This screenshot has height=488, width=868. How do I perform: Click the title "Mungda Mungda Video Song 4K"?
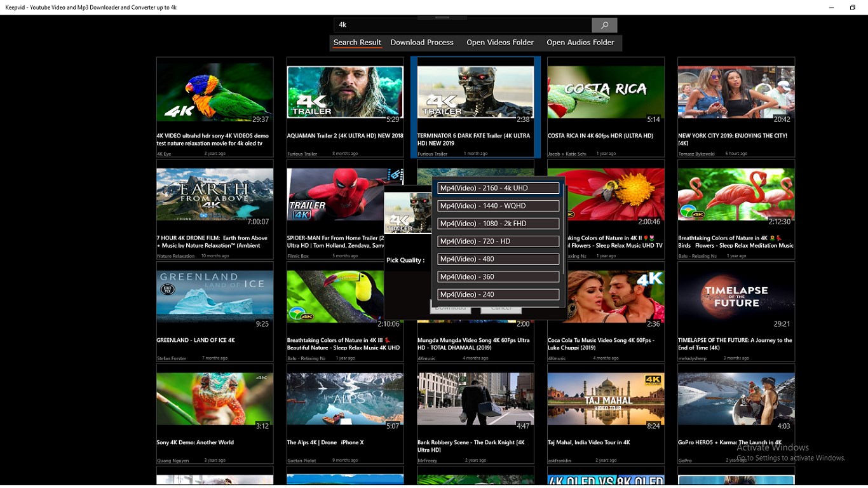tap(473, 344)
